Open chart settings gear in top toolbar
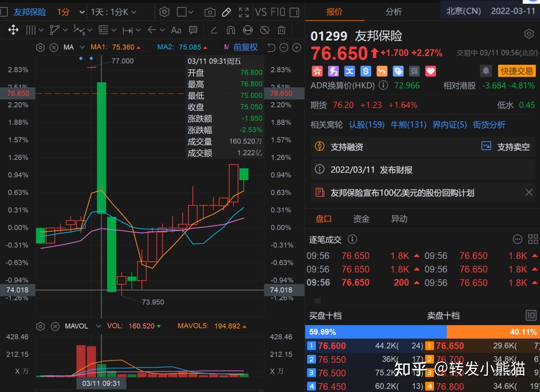 tap(165, 12)
